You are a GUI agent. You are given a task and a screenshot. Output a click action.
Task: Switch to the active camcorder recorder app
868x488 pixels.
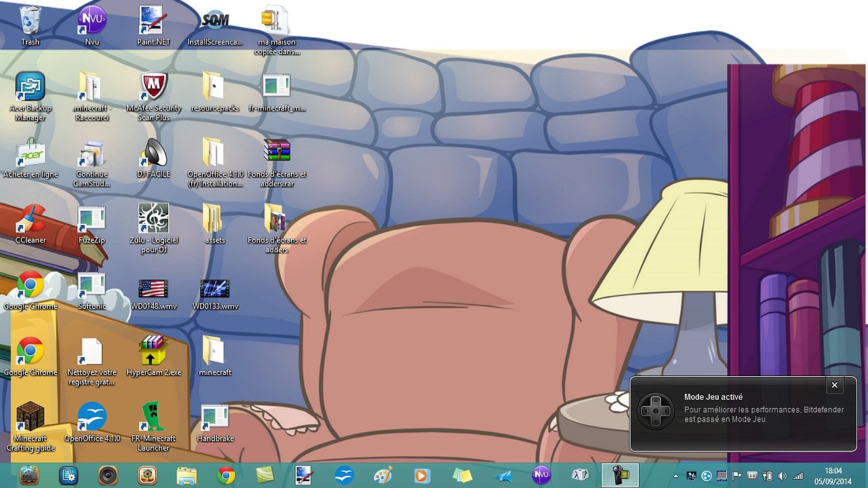tap(620, 475)
